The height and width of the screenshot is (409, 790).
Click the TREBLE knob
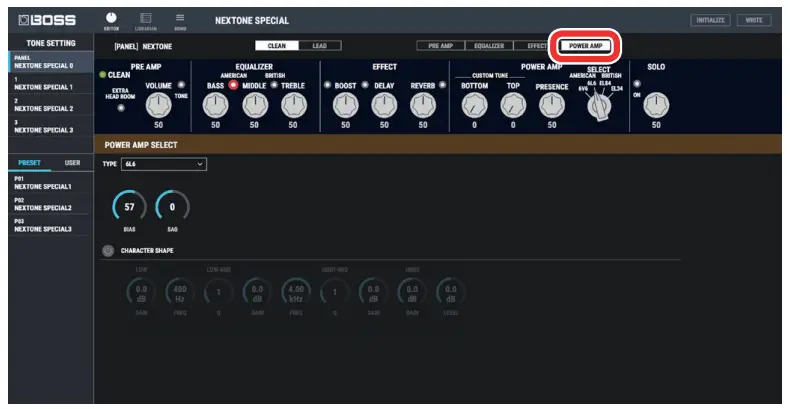[293, 106]
